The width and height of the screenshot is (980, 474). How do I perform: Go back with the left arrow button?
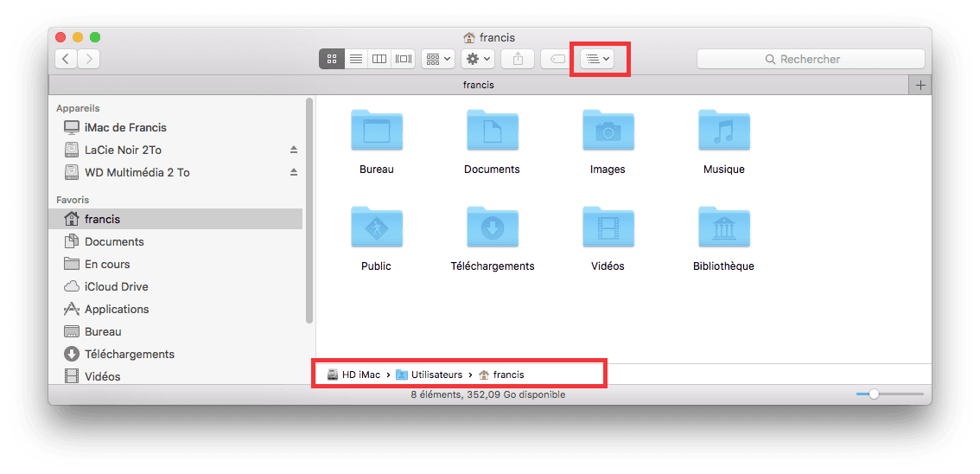point(67,59)
